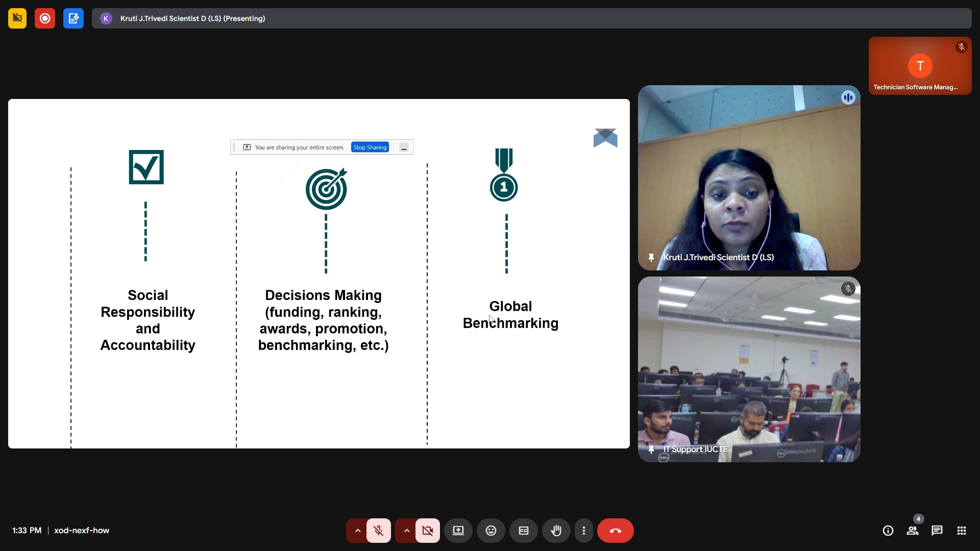Viewport: 980px width, 551px height.
Task: Open more options menu
Action: click(583, 531)
